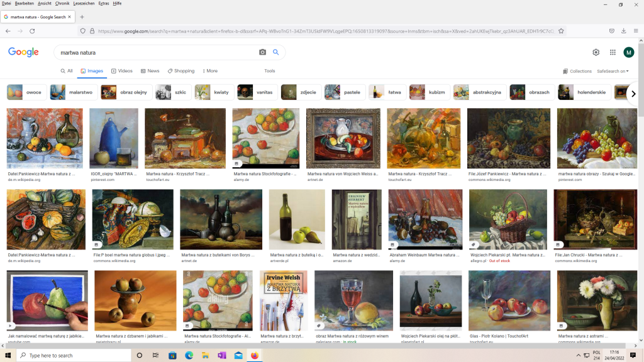Open the Chronik menu
The height and width of the screenshot is (362, 644).
(62, 3)
